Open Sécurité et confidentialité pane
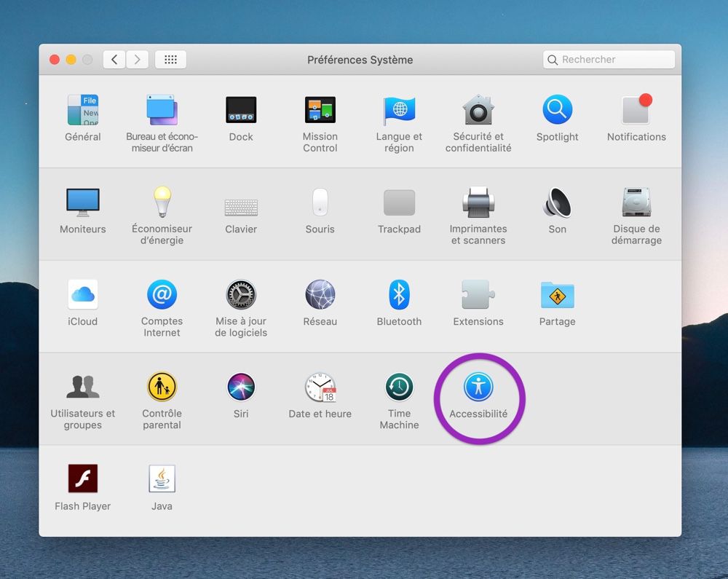 478,110
